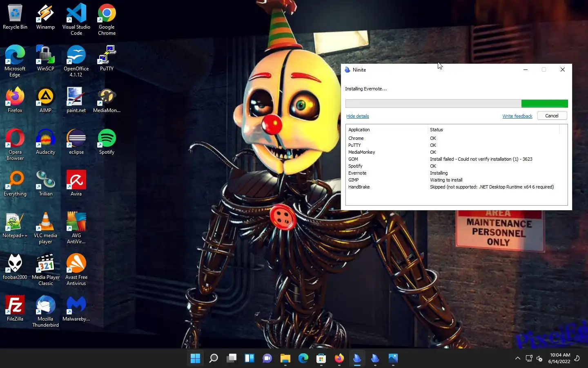The width and height of the screenshot is (588, 368).
Task: Select the Media Player Classic shortcut
Action: 45,270
